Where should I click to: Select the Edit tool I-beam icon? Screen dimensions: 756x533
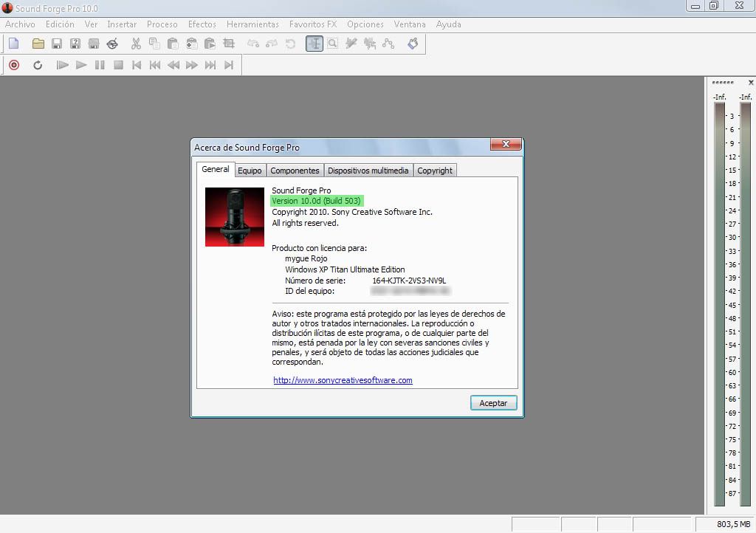[x=315, y=44]
